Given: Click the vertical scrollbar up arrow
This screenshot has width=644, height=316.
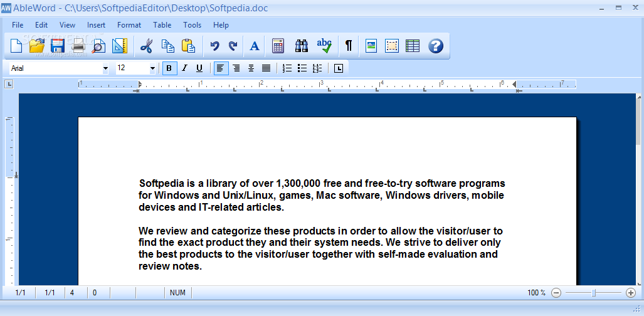Looking at the screenshot, I should point(640,97).
